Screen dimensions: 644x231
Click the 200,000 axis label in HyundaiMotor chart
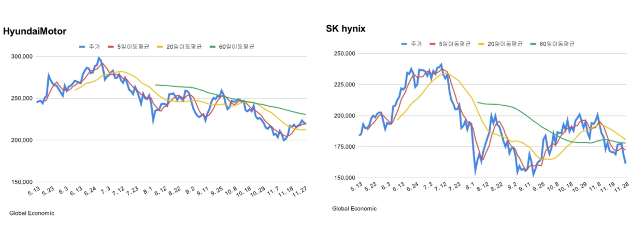[x=22, y=140]
